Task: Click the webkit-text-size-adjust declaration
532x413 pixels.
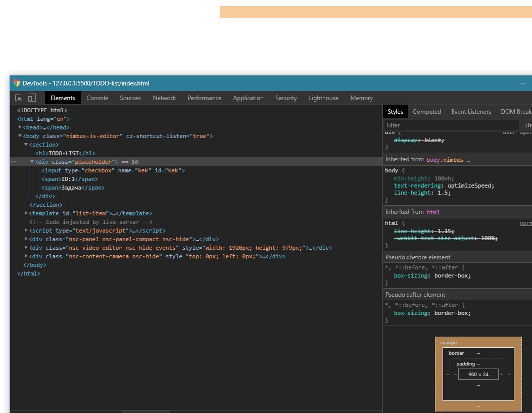Action: click(446, 238)
